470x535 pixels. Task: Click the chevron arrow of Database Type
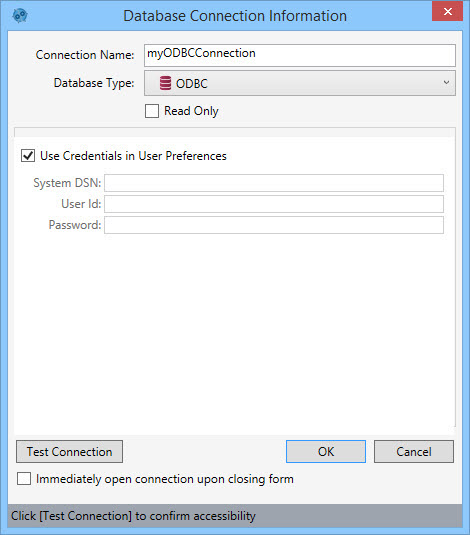[446, 83]
